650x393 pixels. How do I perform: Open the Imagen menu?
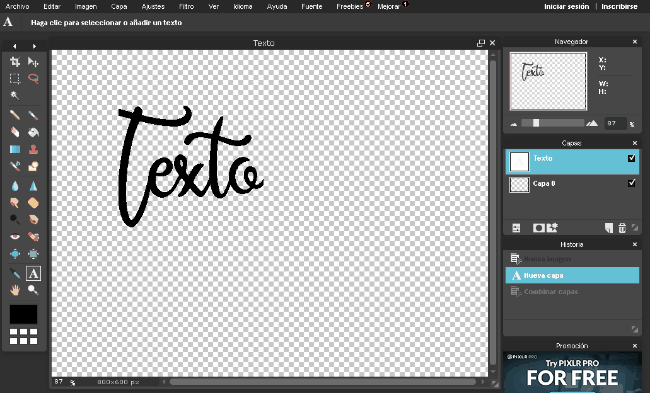pos(86,6)
